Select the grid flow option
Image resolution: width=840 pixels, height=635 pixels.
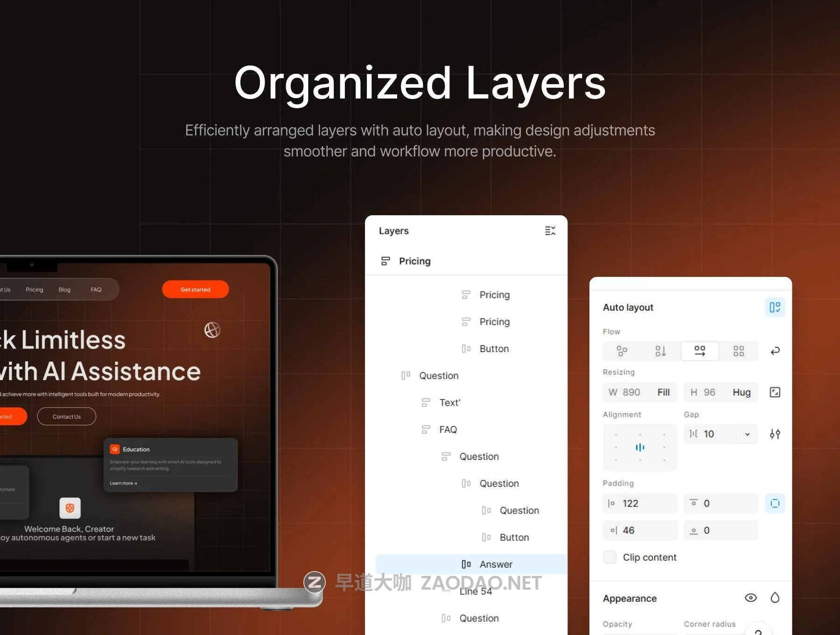pyautogui.click(x=738, y=351)
